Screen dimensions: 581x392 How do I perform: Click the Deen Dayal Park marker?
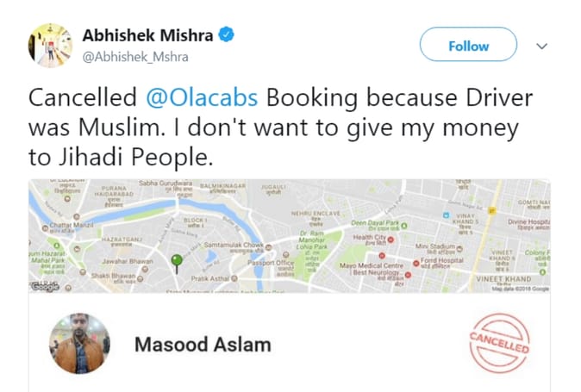[x=403, y=223]
